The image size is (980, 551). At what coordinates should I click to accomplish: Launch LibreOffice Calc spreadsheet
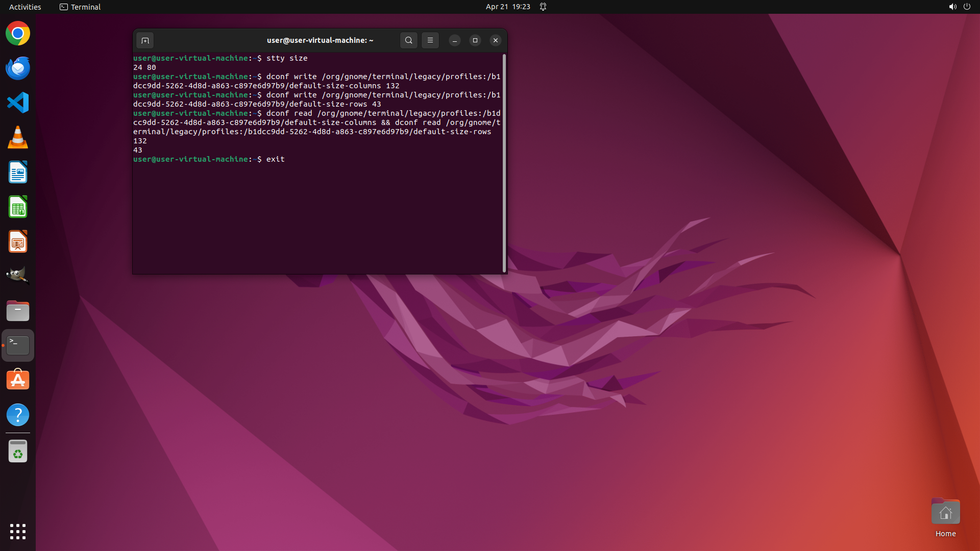pyautogui.click(x=18, y=207)
